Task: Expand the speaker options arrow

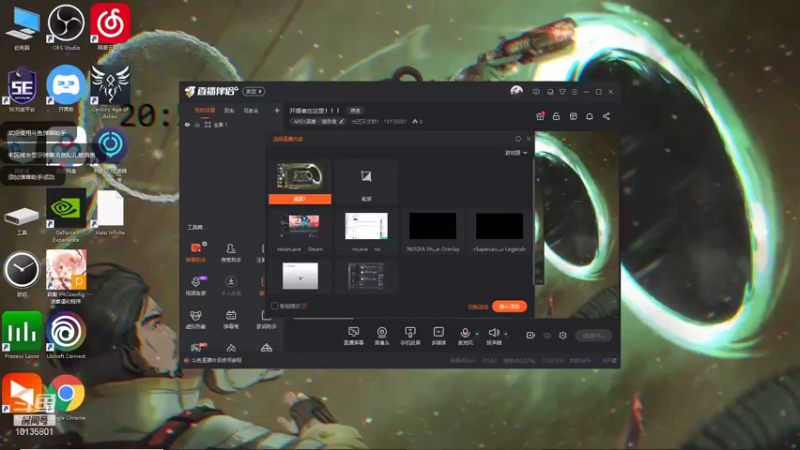Action: pyautogui.click(x=506, y=334)
